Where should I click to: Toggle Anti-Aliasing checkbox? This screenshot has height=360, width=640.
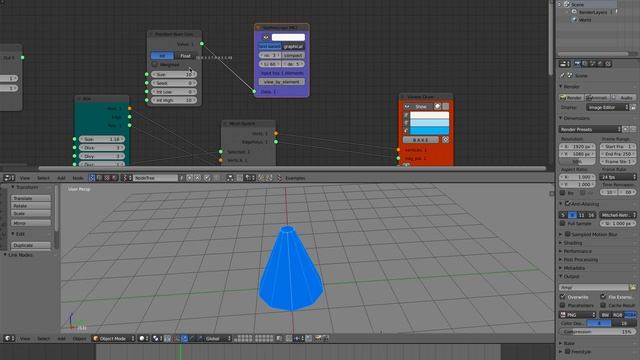click(567, 203)
